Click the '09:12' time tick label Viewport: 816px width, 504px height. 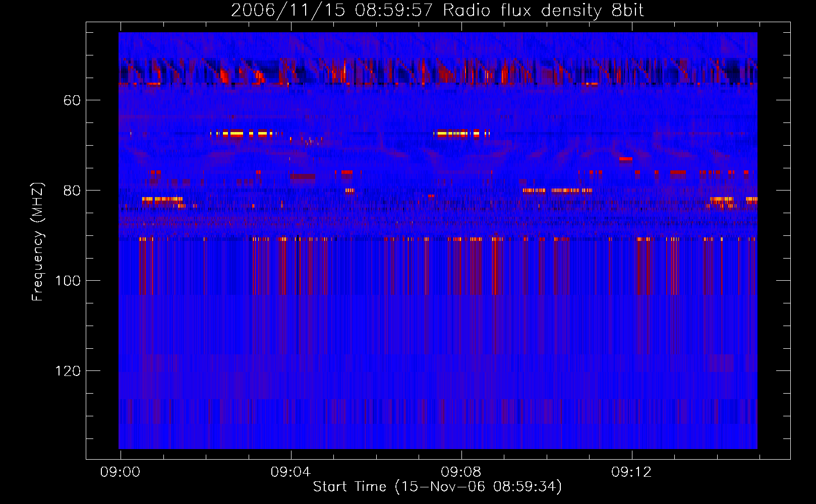point(631,472)
